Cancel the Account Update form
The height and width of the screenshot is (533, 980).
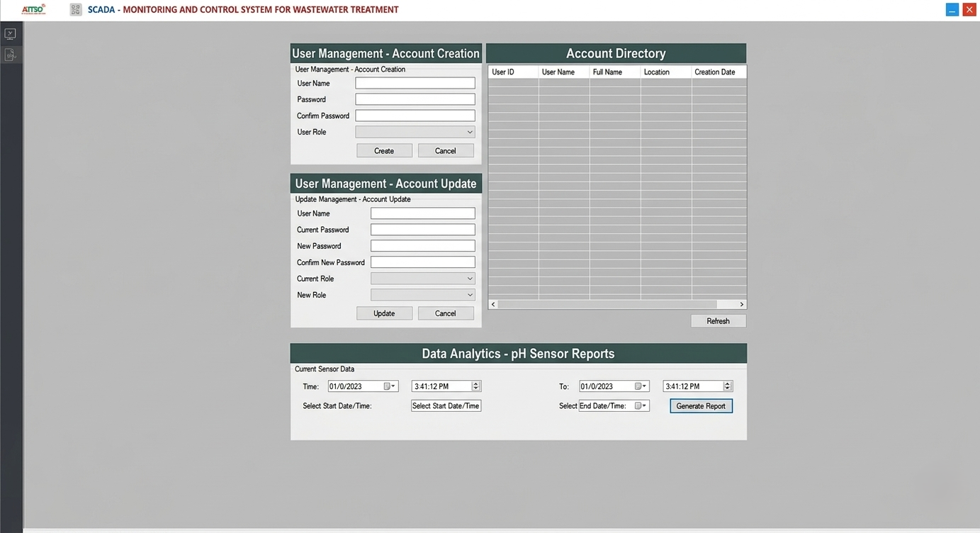click(x=446, y=313)
